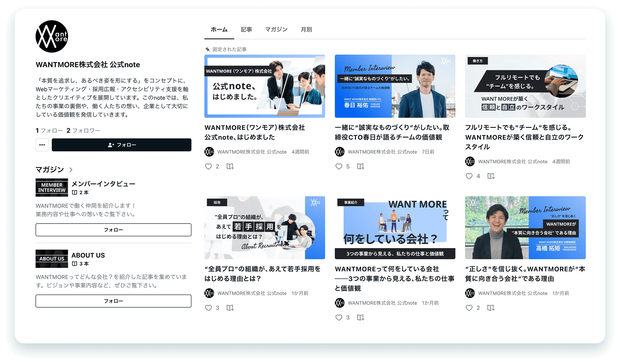Open メンバーインタビュー magazine title

point(103,184)
